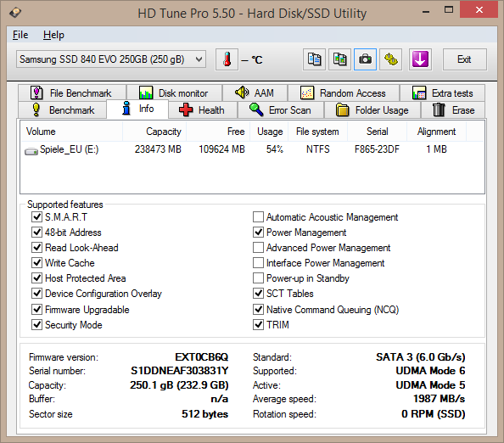This screenshot has width=504, height=443.
Task: Open options with the gears icon
Action: (391, 59)
